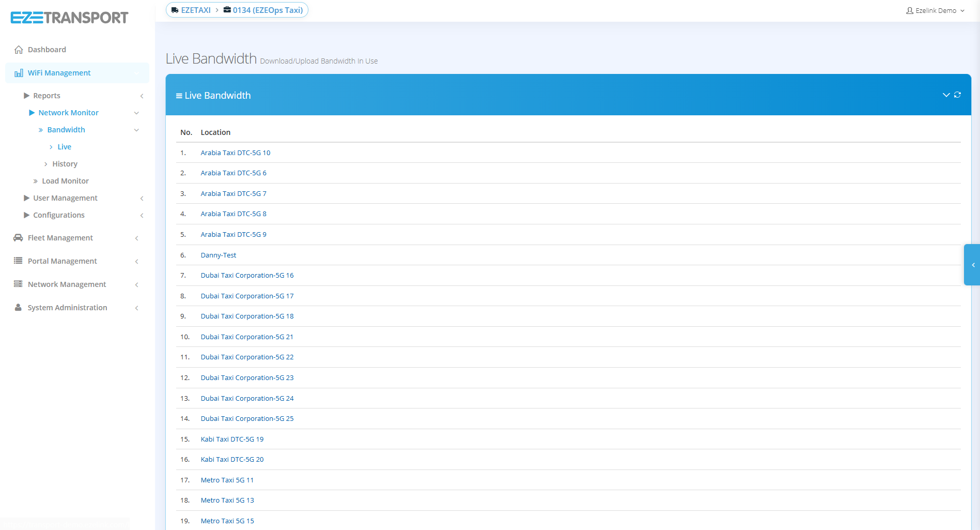Open Dubai Taxi Corporation-5G 23
The image size is (980, 530).
click(x=247, y=377)
